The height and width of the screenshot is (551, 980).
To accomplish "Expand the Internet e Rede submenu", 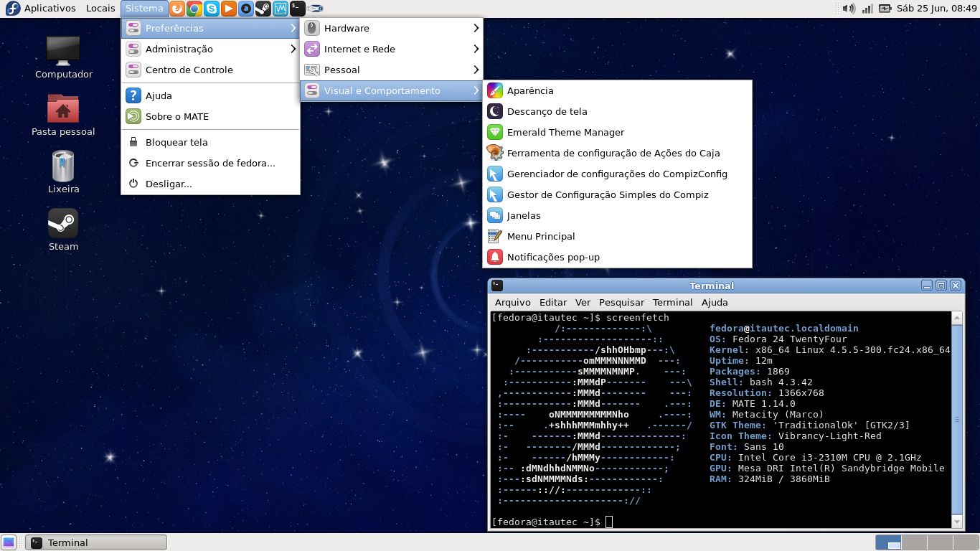I will [391, 49].
